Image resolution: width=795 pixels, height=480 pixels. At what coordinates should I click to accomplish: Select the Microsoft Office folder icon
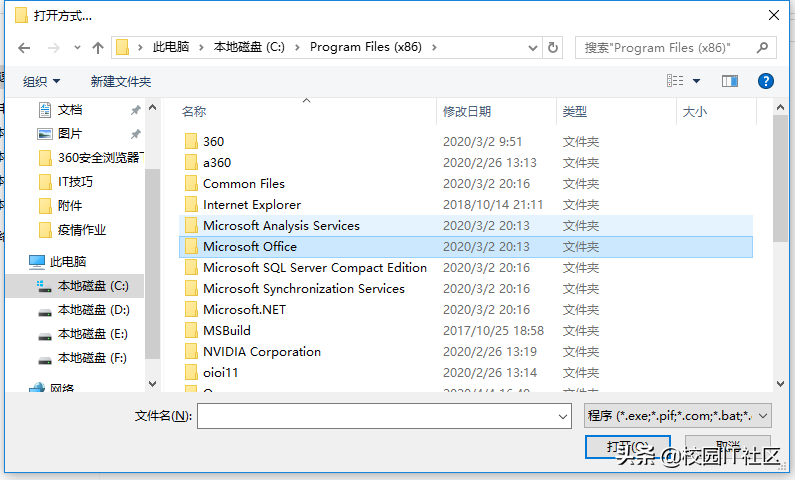[x=191, y=246]
